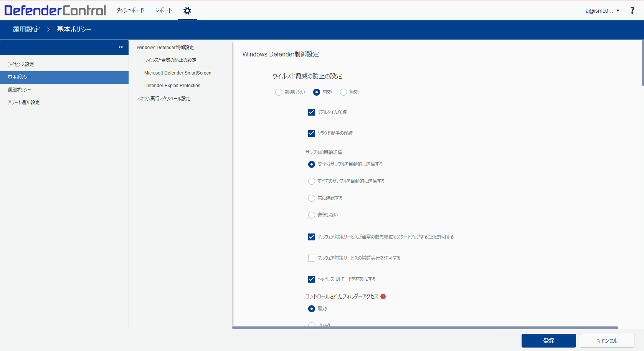Toggle the クラウド提供の保護 checkbox
Image resolution: width=644 pixels, height=351 pixels.
[x=312, y=133]
